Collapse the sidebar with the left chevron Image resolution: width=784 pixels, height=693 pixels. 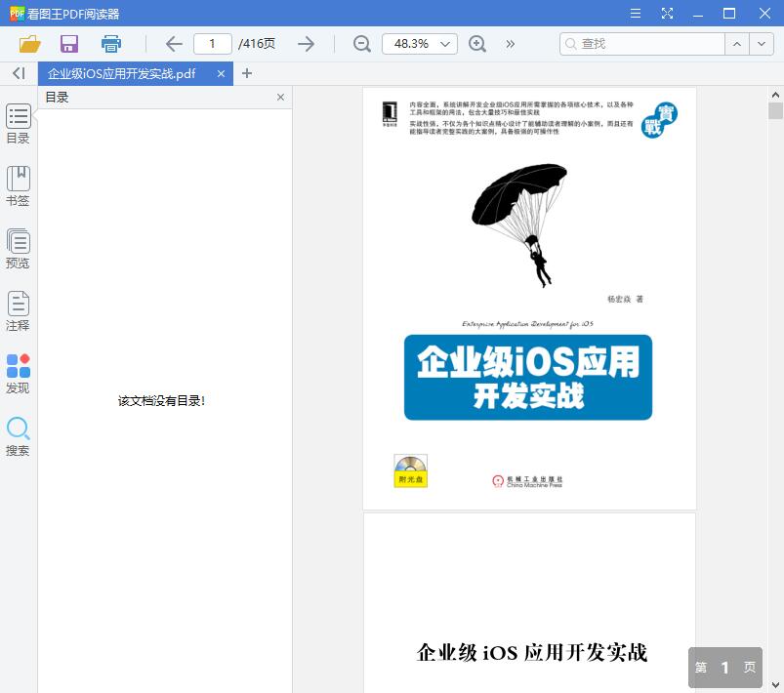18,73
